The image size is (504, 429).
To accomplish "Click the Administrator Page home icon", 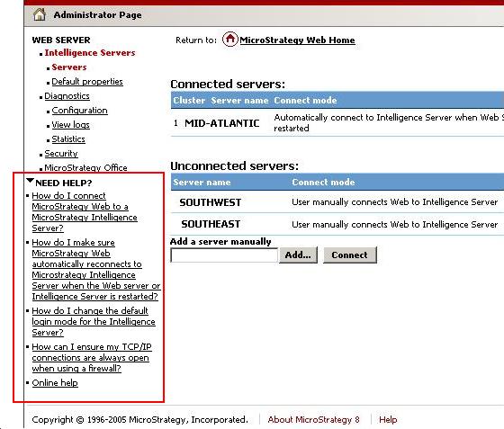I will pyautogui.click(x=40, y=14).
